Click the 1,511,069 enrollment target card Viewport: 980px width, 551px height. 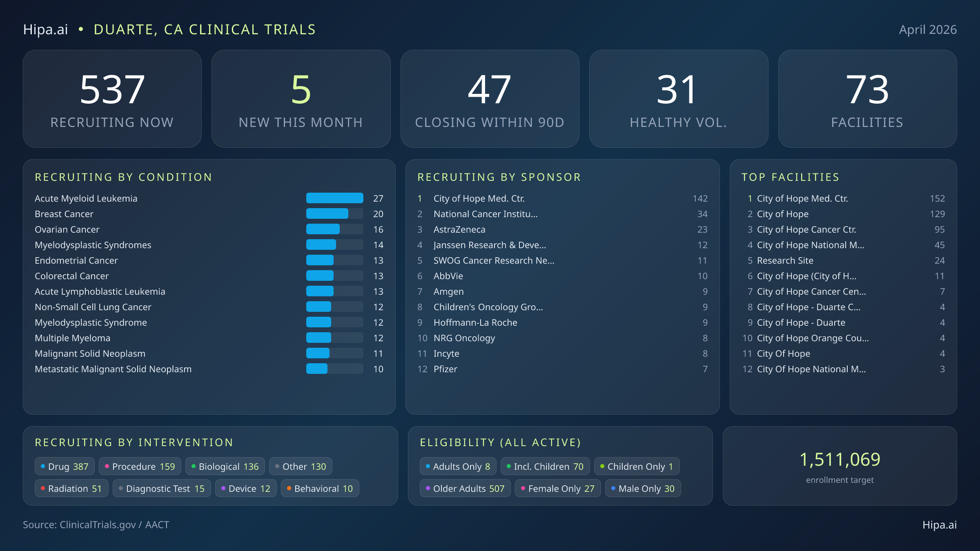pos(840,466)
